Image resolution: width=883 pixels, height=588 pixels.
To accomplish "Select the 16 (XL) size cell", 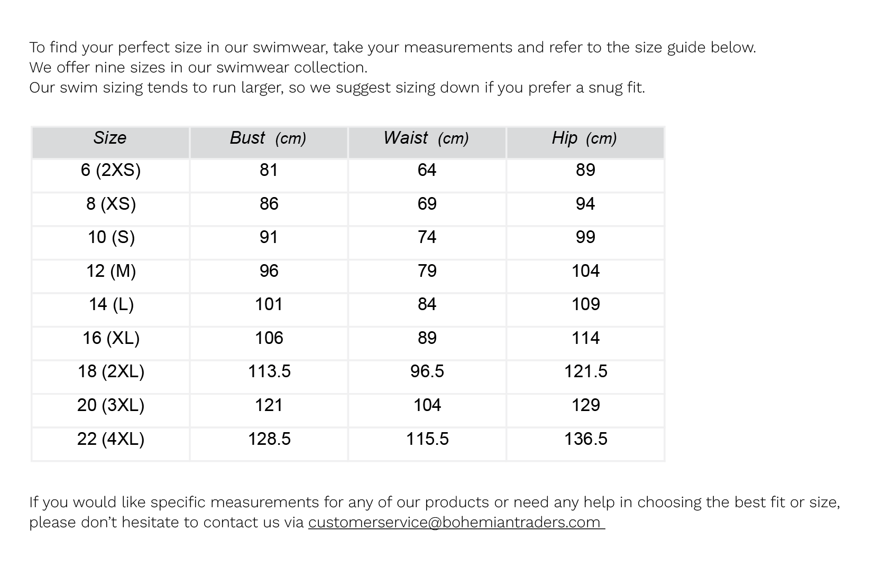I will click(111, 338).
